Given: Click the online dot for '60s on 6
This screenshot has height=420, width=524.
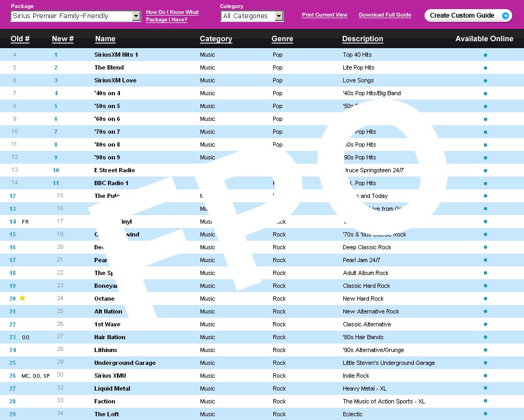Looking at the screenshot, I should pyautogui.click(x=486, y=119).
